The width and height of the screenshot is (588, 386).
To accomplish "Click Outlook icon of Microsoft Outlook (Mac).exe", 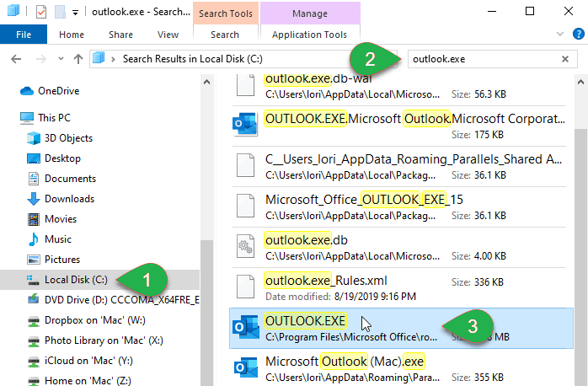I will click(246, 367).
